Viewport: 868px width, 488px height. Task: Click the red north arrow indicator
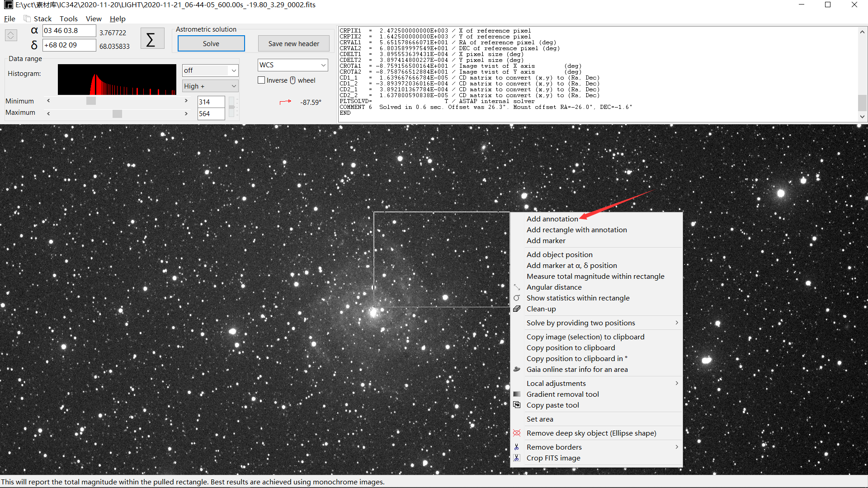[x=285, y=102]
